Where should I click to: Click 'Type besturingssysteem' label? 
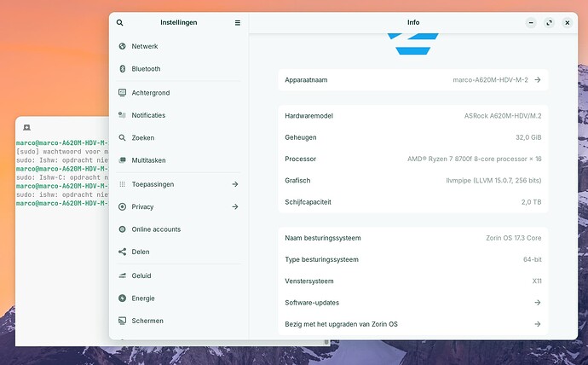(x=322, y=259)
